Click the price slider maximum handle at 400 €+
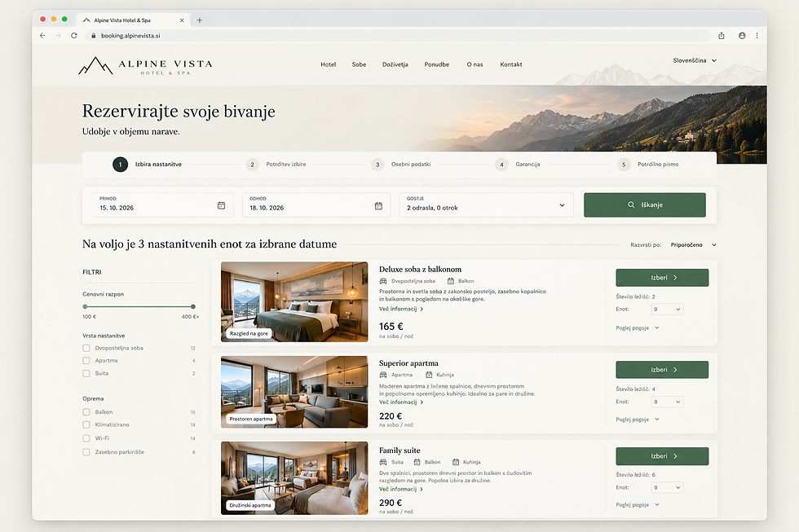The image size is (799, 532). (193, 306)
